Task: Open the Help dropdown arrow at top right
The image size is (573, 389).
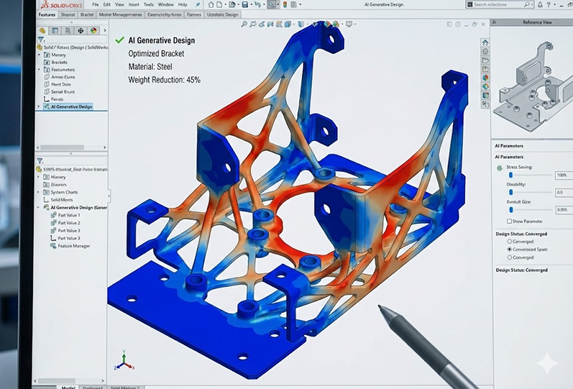Action: [555, 4]
